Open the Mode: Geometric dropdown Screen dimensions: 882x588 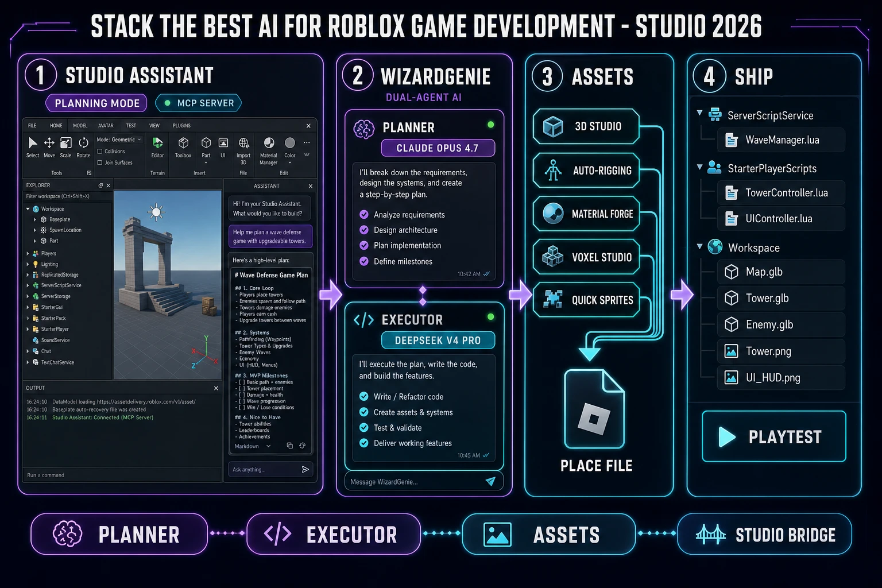pos(119,140)
